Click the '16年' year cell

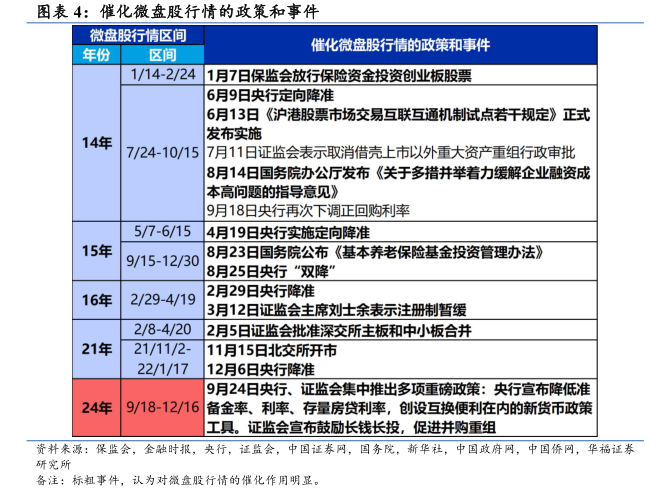tap(97, 300)
